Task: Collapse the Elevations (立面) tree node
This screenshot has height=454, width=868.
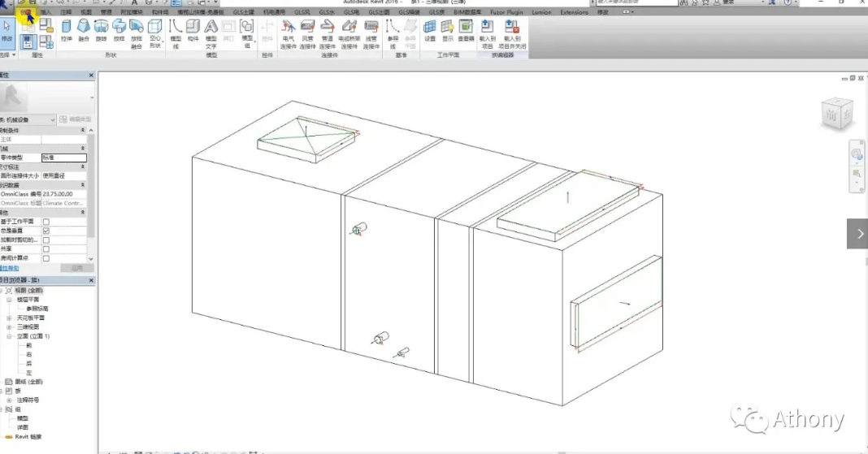Action: pos(9,336)
